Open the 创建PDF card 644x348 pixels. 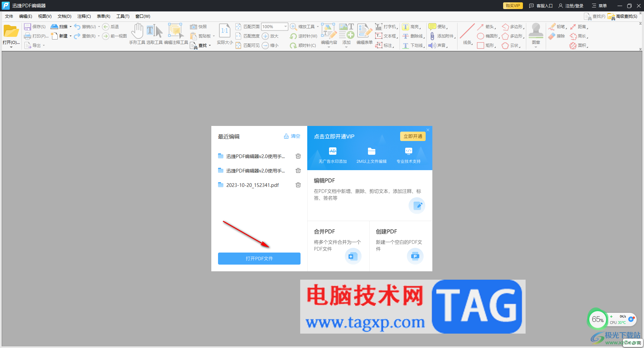[401, 246]
